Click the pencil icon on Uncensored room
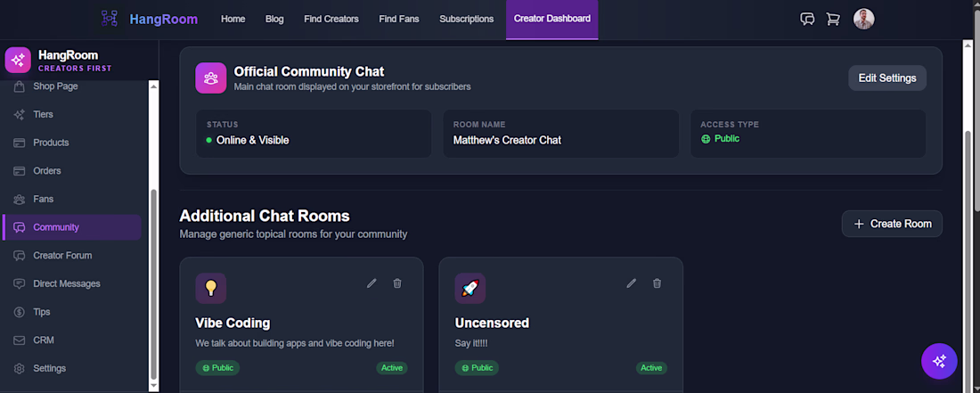 click(x=632, y=283)
